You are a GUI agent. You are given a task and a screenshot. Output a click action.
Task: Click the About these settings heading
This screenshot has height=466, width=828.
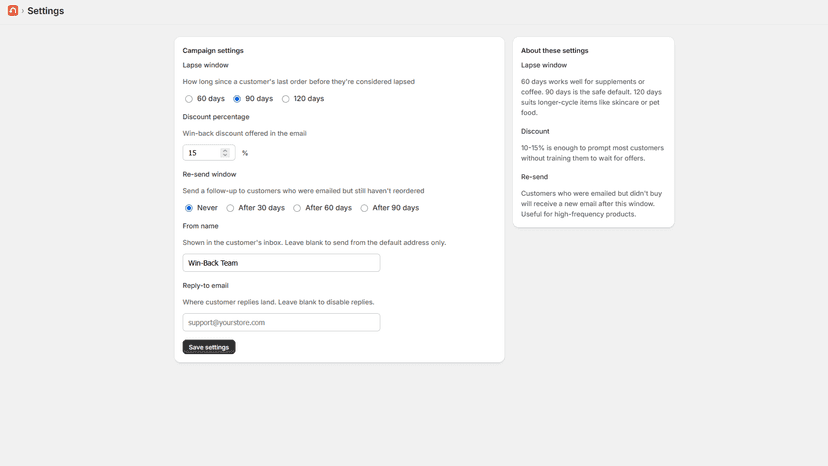pos(554,51)
